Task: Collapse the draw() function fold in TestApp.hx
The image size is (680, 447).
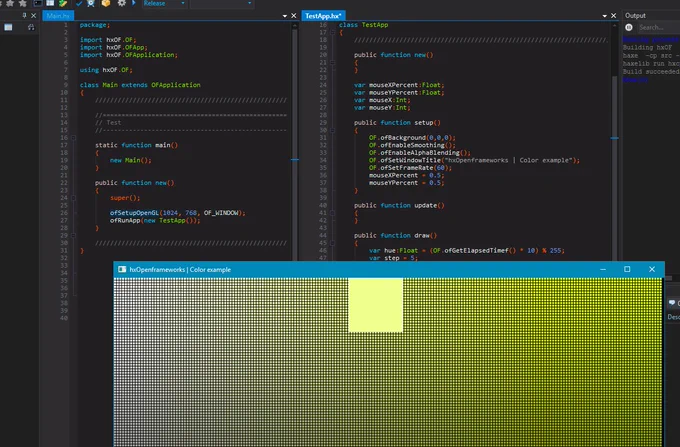Action: [333, 243]
